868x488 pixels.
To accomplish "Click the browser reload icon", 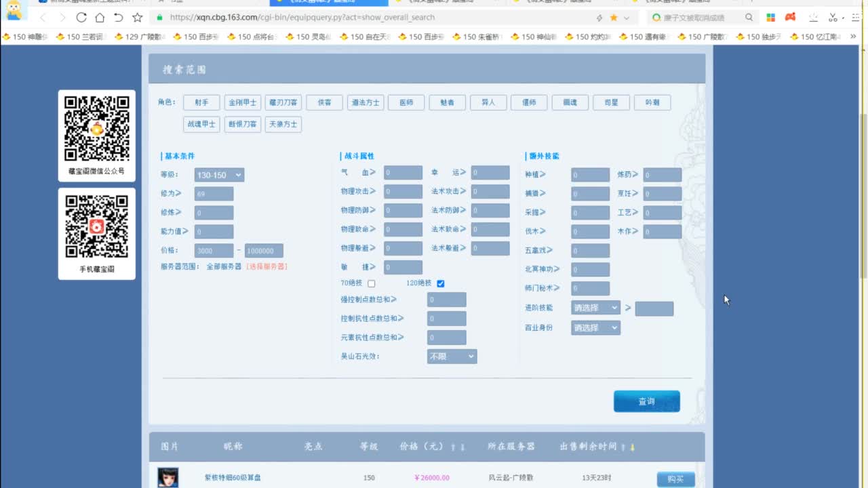I will [81, 18].
